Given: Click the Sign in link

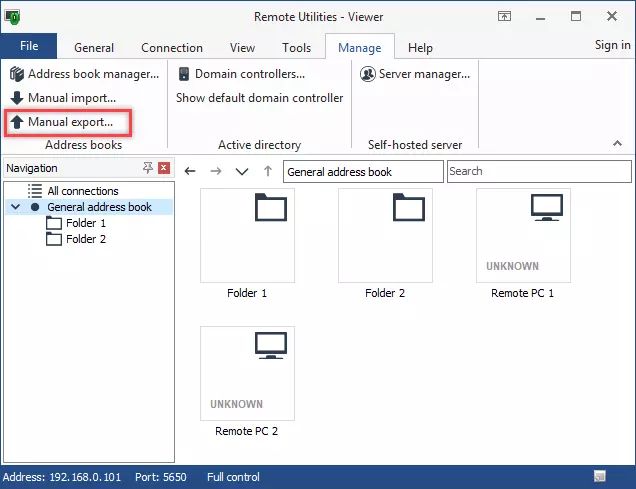Looking at the screenshot, I should [612, 45].
